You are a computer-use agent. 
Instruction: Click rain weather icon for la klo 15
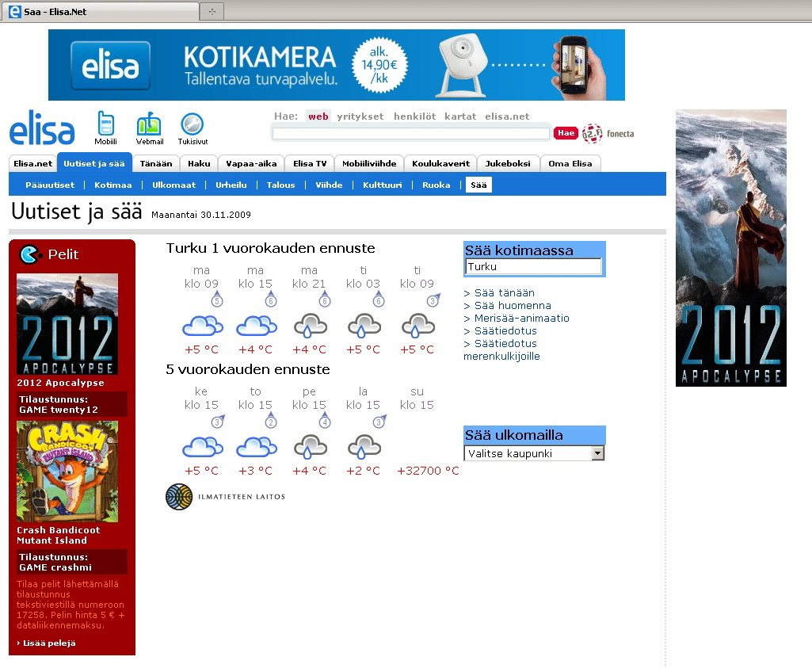pos(364,447)
